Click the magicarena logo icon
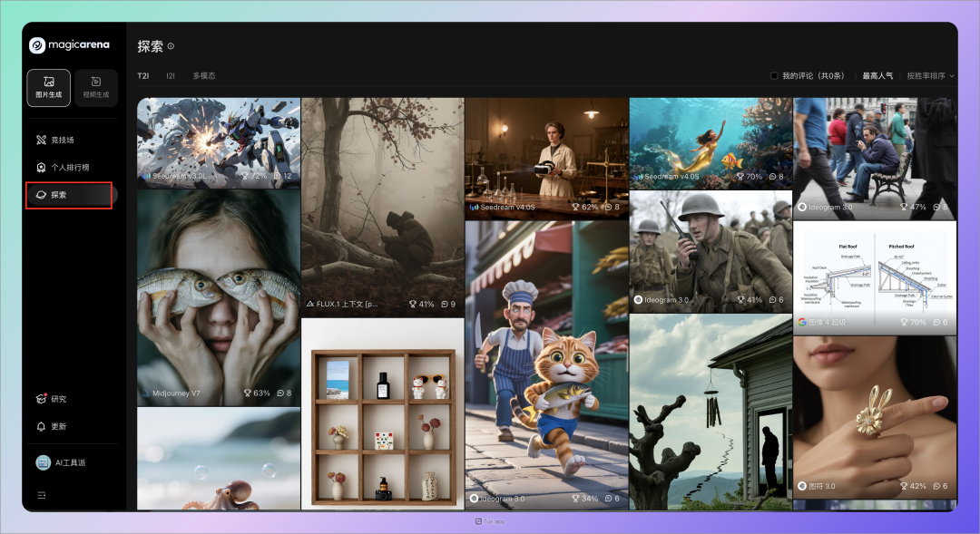Viewport: 980px width, 534px height. (37, 45)
